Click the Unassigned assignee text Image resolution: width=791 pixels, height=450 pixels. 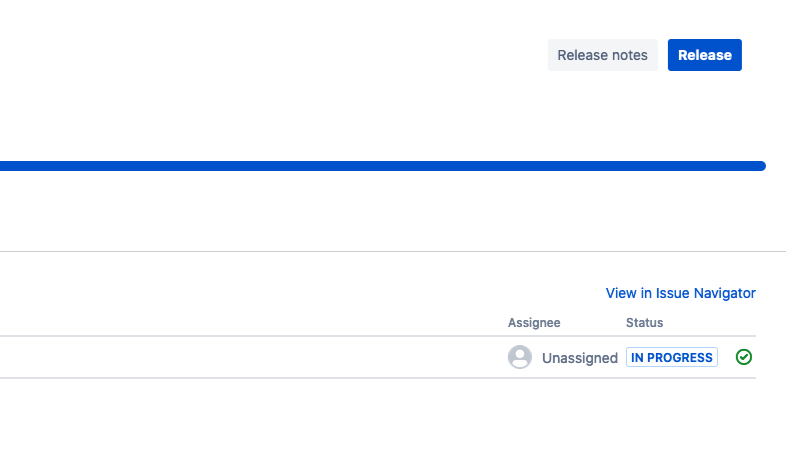(x=580, y=358)
